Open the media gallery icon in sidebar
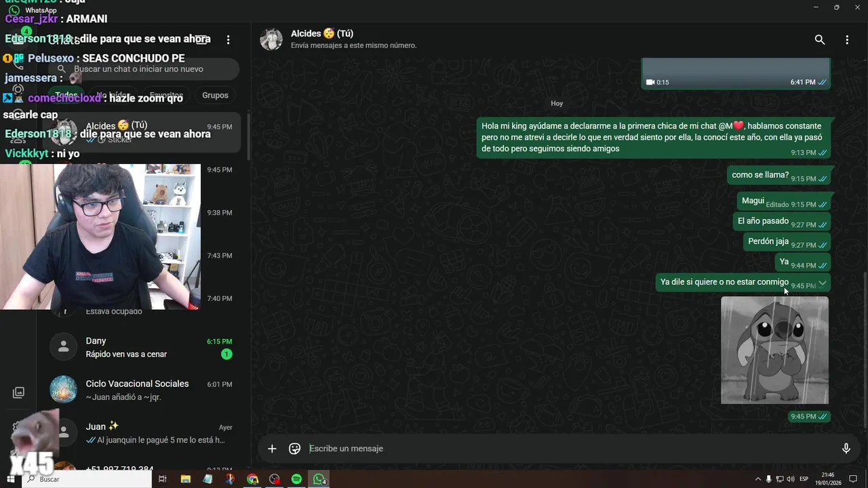Screen dimensions: 868x488 pyautogui.click(x=18, y=392)
